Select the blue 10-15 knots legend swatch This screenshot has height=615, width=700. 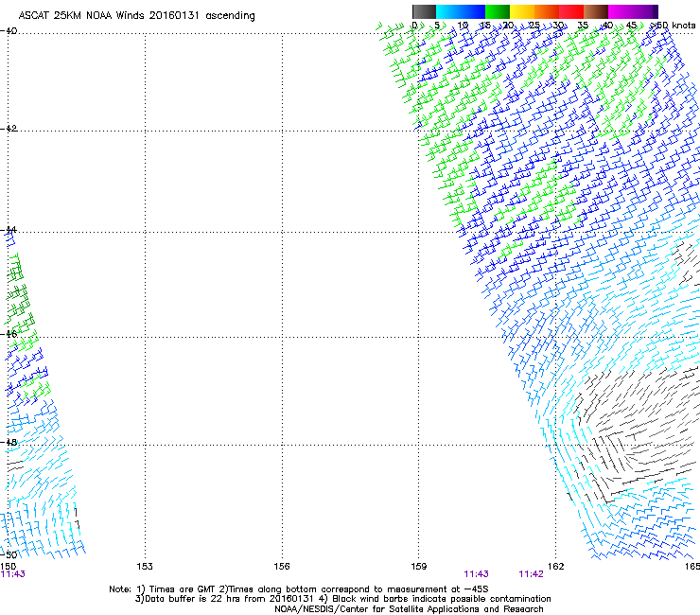tap(472, 11)
